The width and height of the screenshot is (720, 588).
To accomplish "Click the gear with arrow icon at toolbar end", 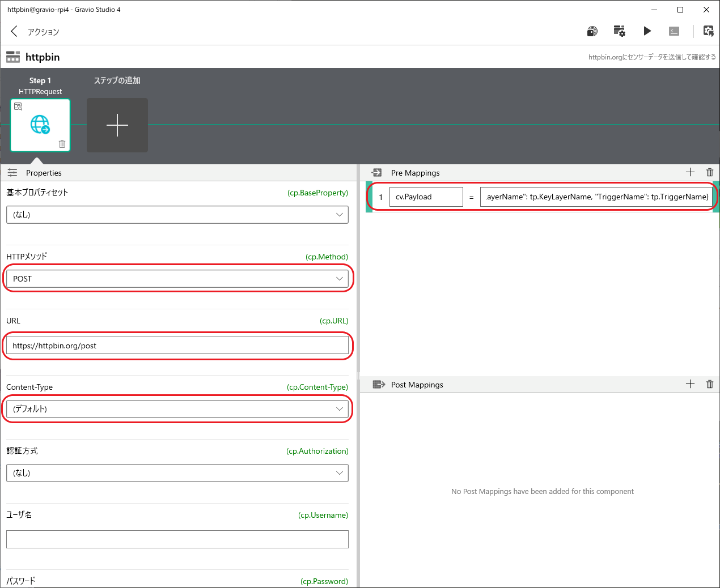I will click(x=709, y=31).
